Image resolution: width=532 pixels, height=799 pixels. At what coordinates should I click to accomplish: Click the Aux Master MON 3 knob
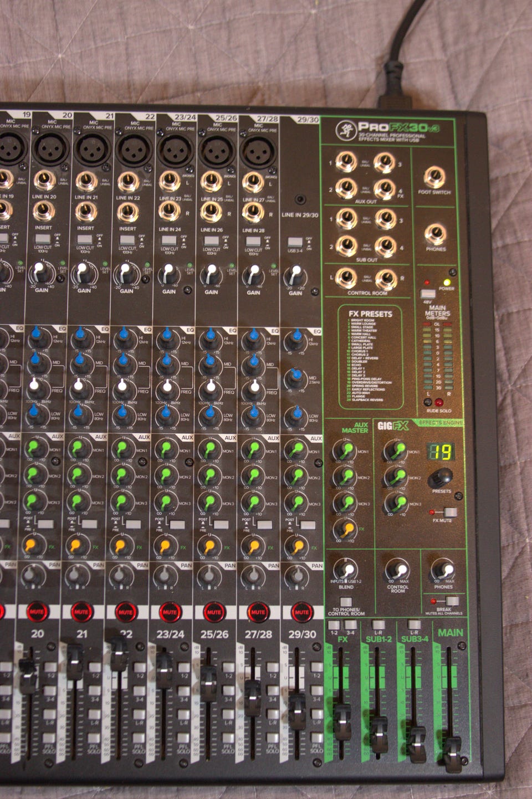click(x=346, y=503)
